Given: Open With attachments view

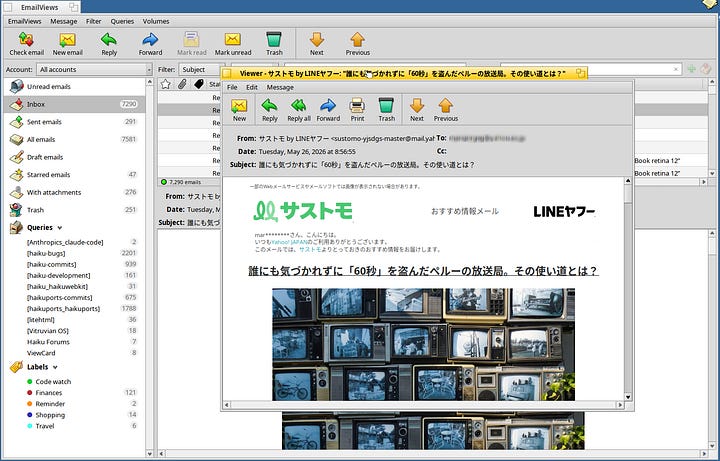Looking at the screenshot, I should tap(74, 192).
